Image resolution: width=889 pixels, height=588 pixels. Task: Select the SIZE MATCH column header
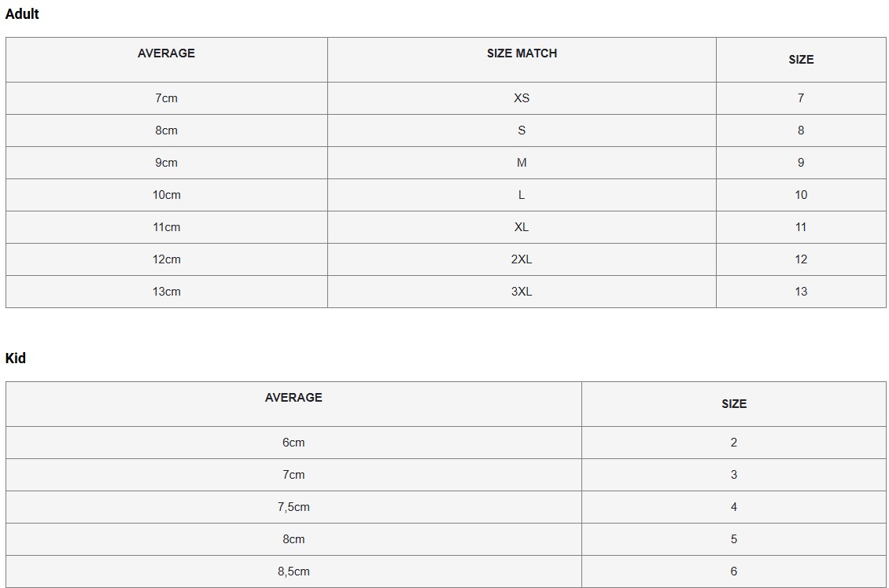522,53
